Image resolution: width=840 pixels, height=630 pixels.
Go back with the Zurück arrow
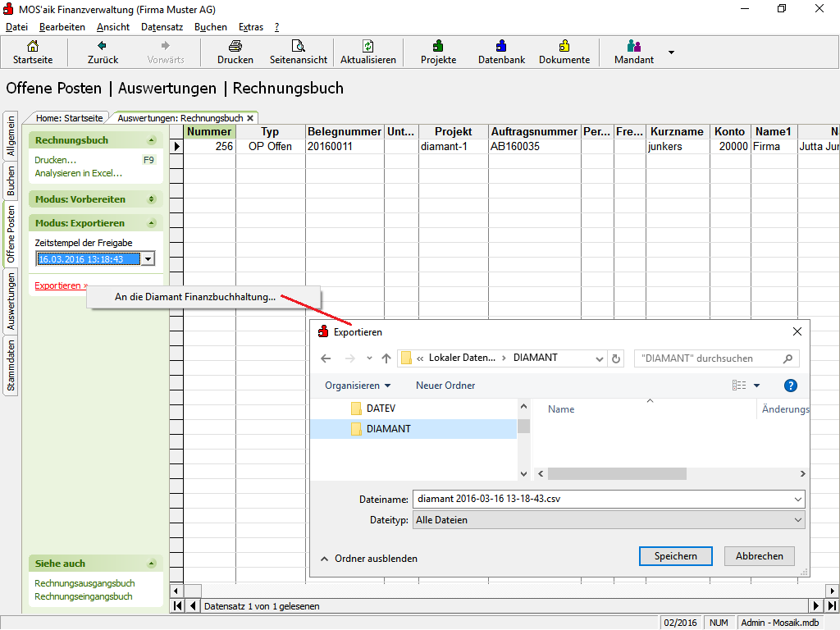pos(103,47)
